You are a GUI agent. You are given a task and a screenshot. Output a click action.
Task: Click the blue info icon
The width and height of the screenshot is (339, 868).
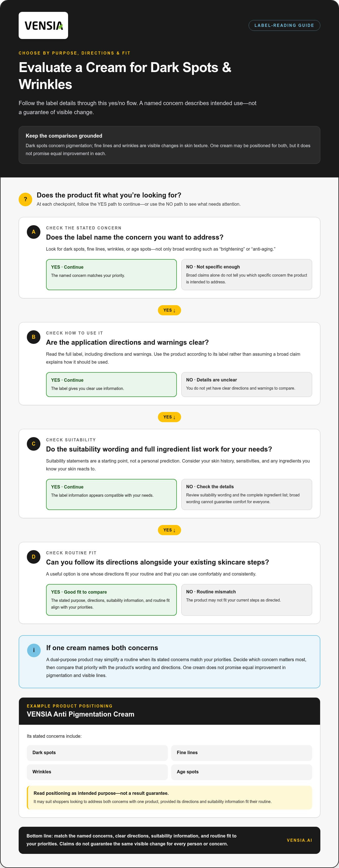click(x=34, y=650)
